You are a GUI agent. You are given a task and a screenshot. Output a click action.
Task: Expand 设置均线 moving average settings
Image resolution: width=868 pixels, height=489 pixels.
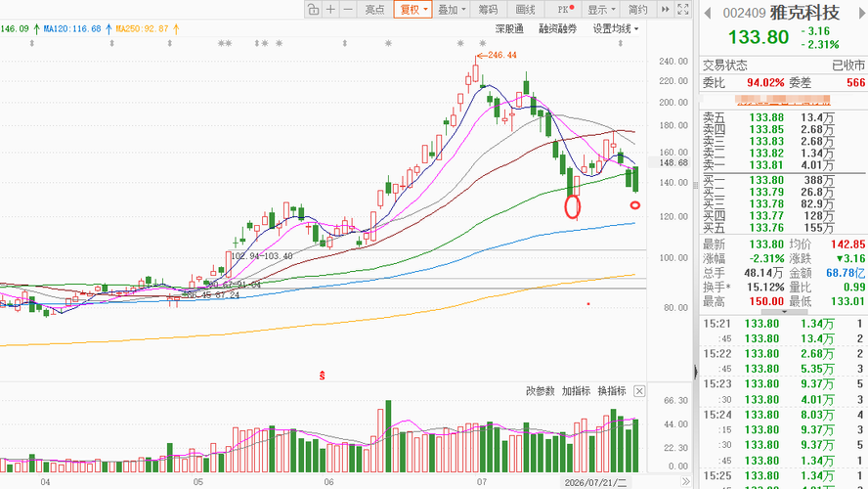(616, 28)
